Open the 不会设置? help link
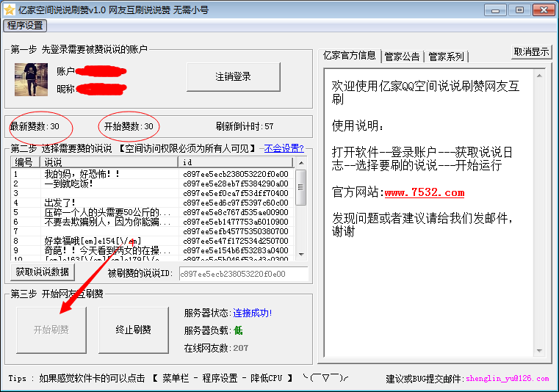 click(284, 148)
